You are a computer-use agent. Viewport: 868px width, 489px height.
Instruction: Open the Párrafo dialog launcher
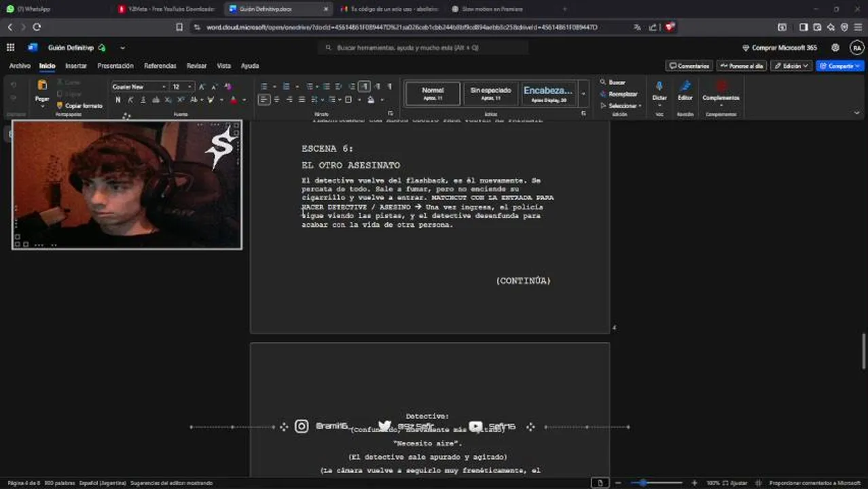(390, 113)
